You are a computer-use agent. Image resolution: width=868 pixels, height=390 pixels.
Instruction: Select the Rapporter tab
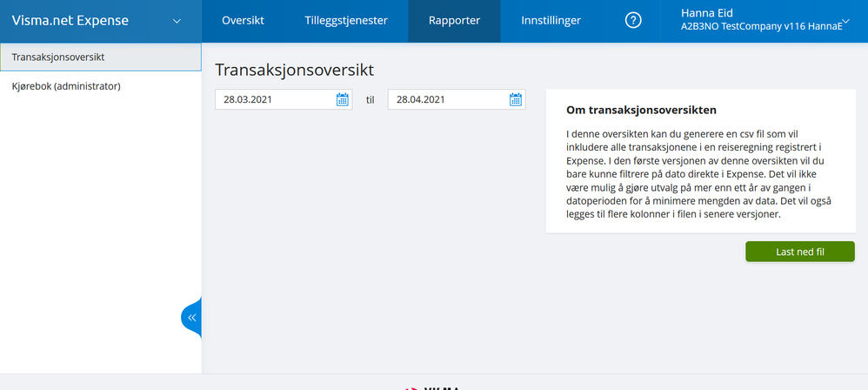[x=455, y=21]
